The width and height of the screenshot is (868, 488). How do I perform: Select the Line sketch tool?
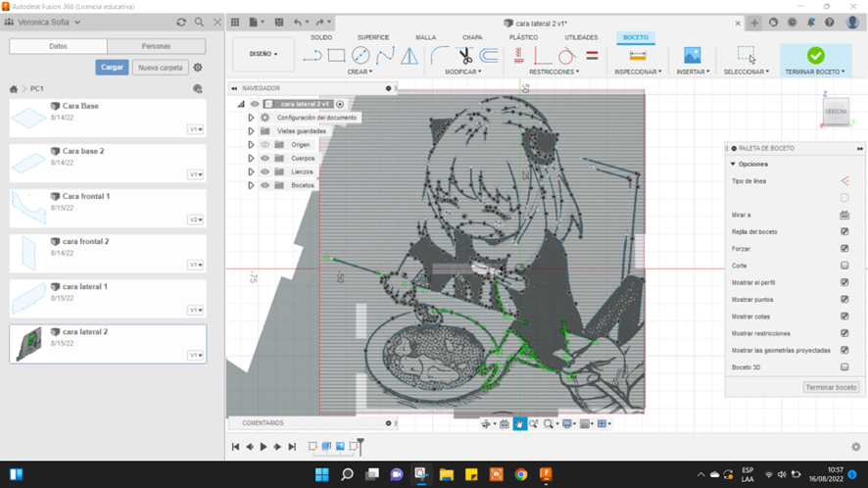[x=313, y=56]
